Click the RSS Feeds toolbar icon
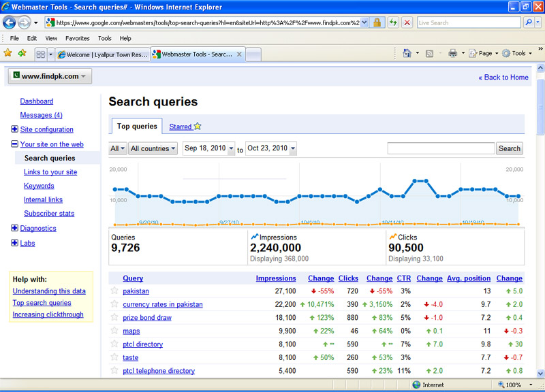This screenshot has height=392, width=545. 430,54
